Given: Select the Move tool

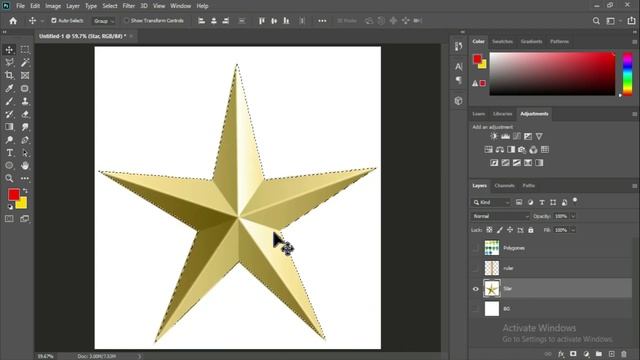Looking at the screenshot, I should [x=9, y=50].
